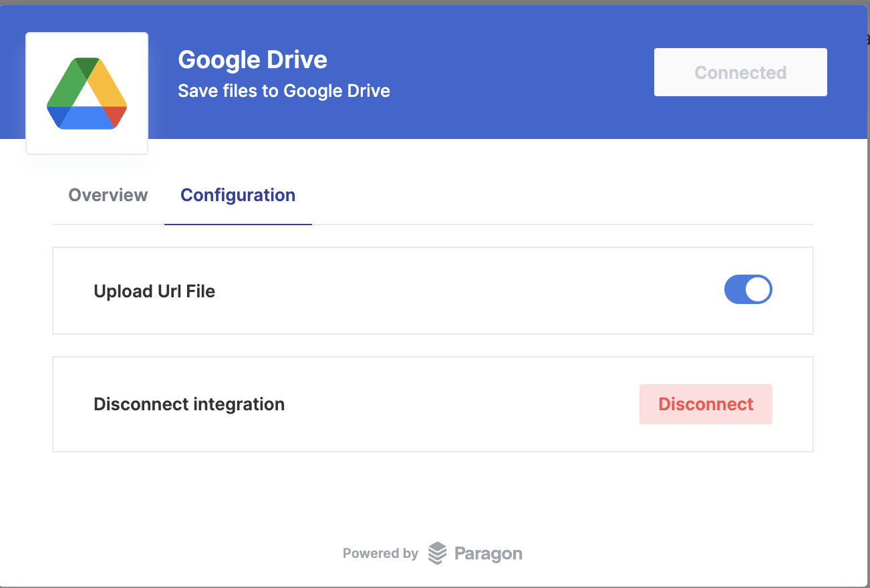This screenshot has height=588, width=870.
Task: Click the "Upload Url File" label
Action: coord(154,291)
